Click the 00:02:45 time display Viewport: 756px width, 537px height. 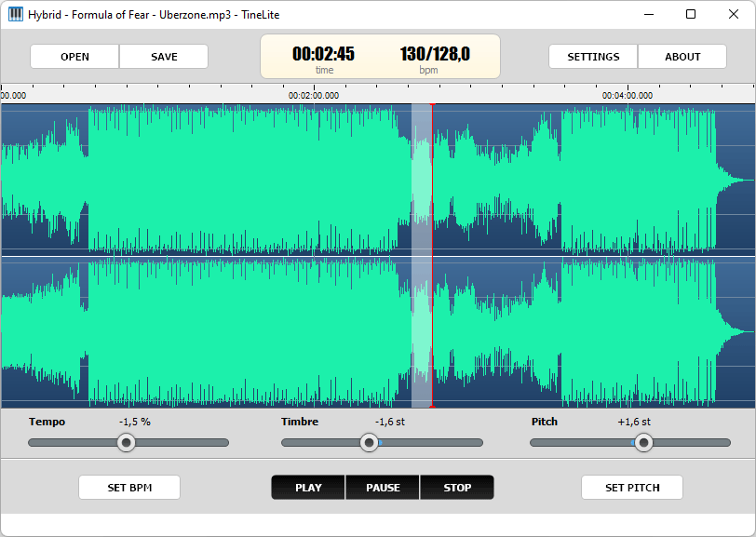(323, 53)
